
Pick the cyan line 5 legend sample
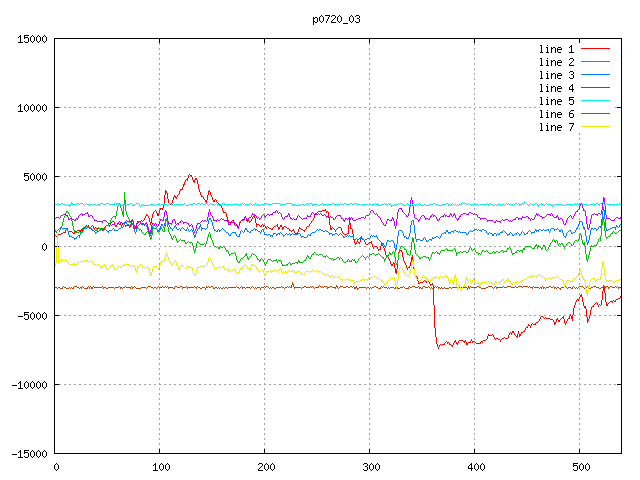tap(596, 101)
